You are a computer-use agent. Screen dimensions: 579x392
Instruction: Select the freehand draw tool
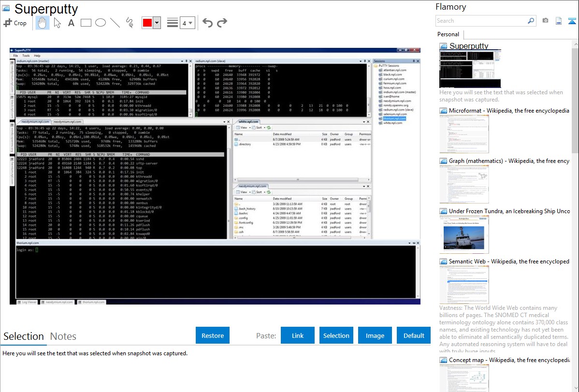(x=130, y=23)
